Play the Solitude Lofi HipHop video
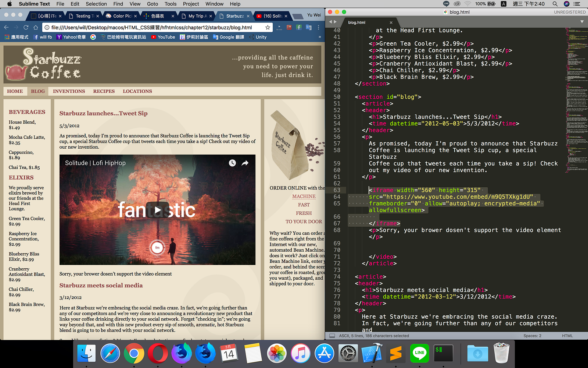Viewport: 588px width, 368px height. click(157, 210)
